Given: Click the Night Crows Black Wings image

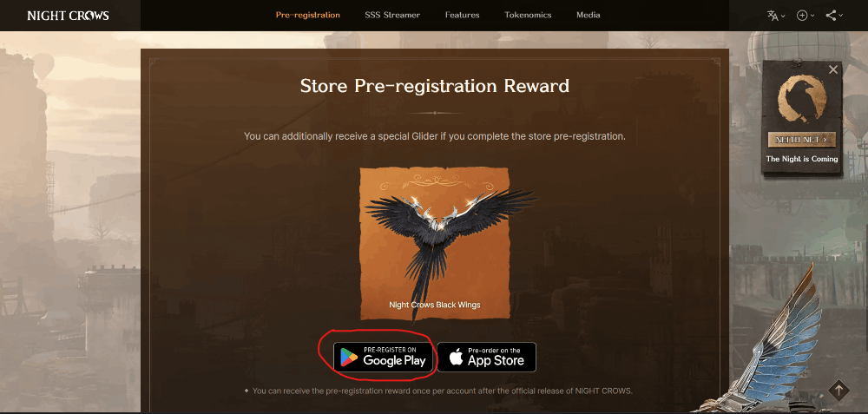Looking at the screenshot, I should pos(435,244).
